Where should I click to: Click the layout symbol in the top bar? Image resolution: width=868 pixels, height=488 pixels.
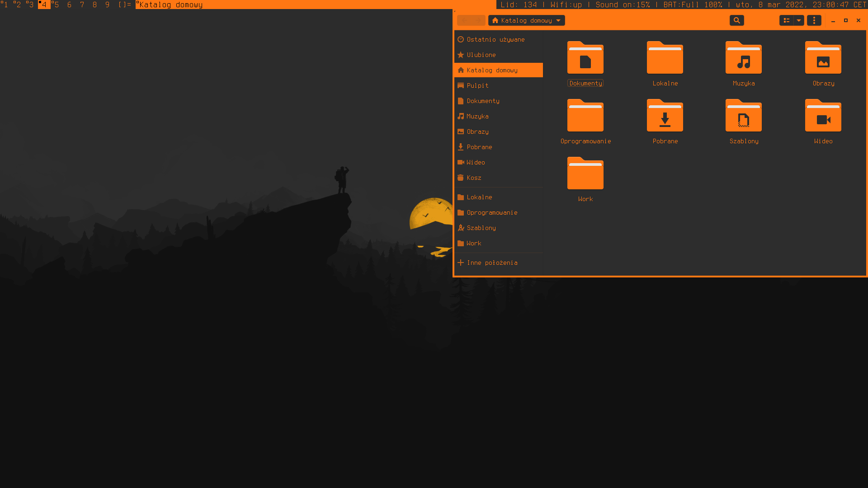pyautogui.click(x=124, y=5)
